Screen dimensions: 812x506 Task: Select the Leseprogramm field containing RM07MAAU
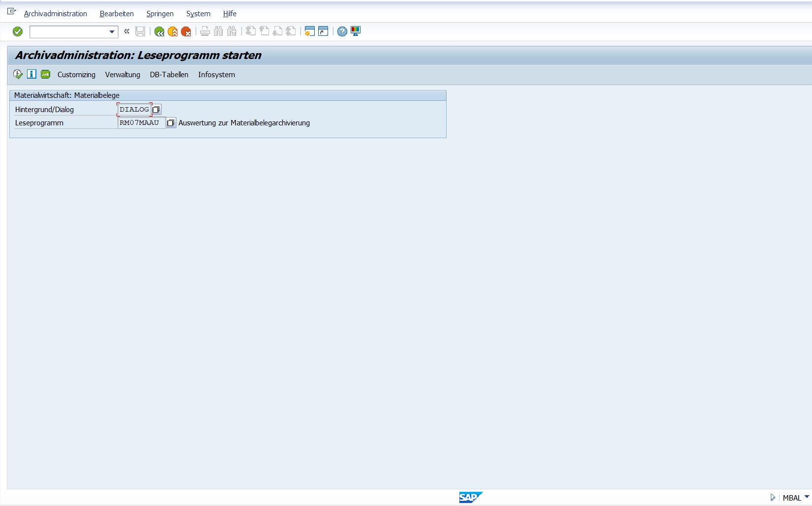pos(142,123)
